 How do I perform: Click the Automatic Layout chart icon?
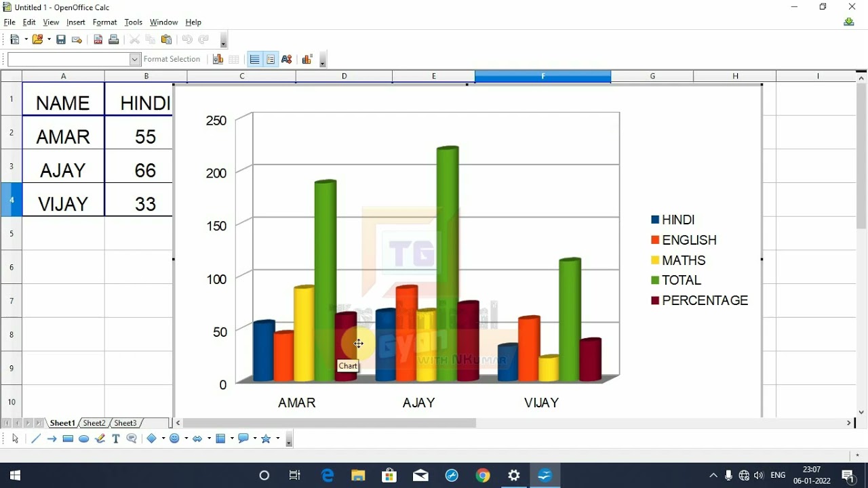tap(307, 60)
